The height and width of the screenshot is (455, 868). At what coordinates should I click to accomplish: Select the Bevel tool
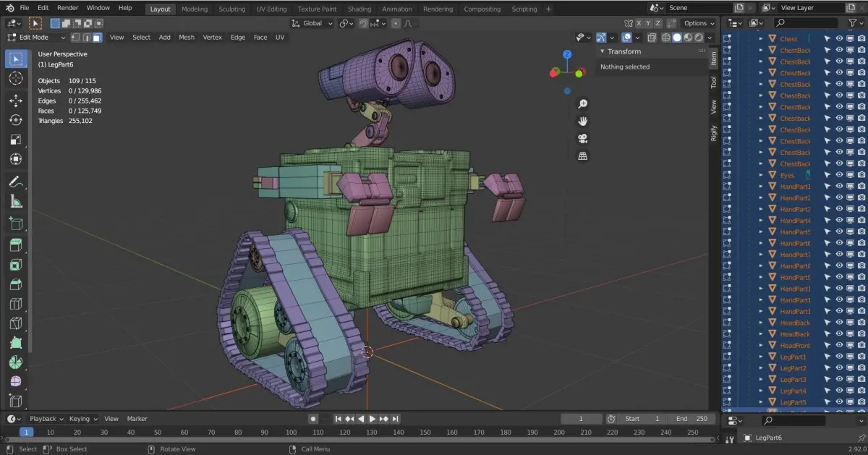tap(16, 285)
